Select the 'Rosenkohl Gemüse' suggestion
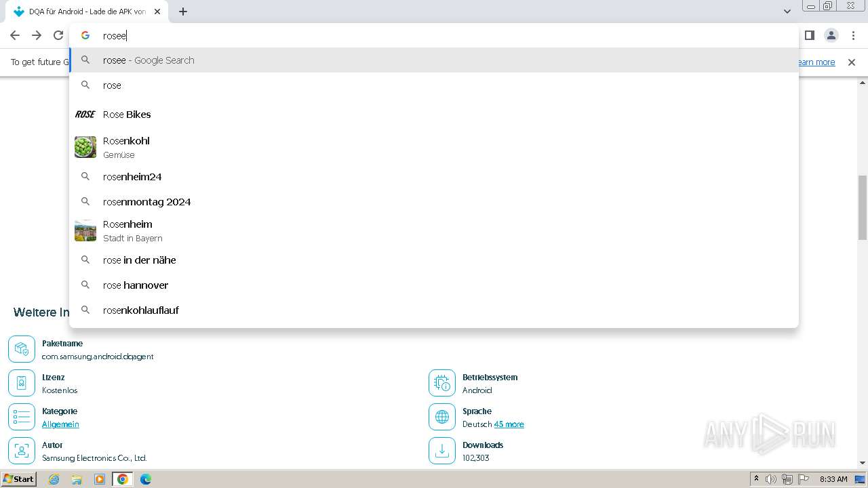The width and height of the screenshot is (868, 488). click(x=434, y=147)
